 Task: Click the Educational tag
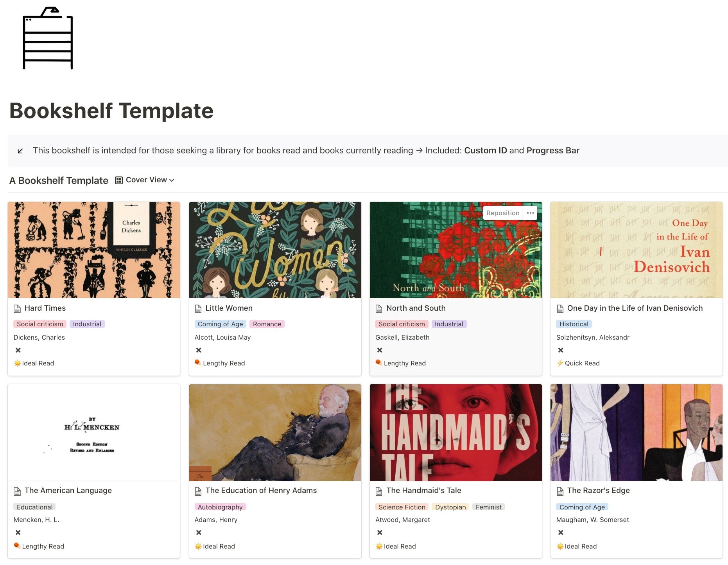coord(34,507)
